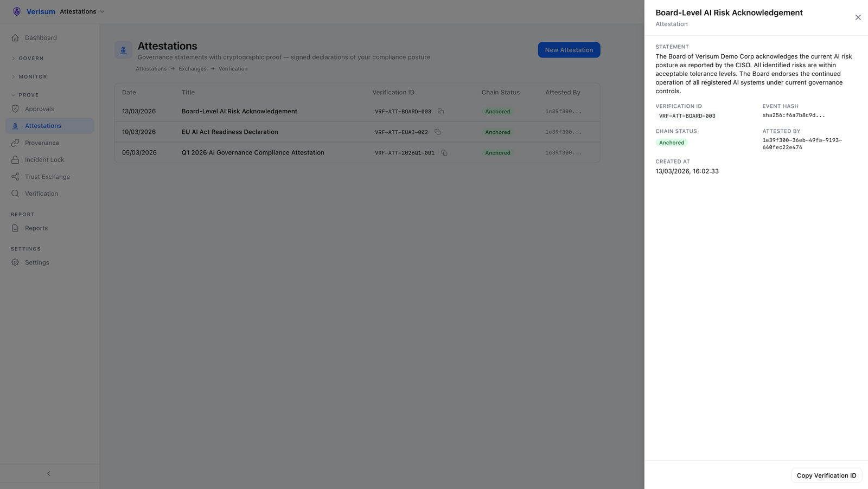Image resolution: width=868 pixels, height=489 pixels.
Task: Collapse the sidebar with the chevron arrow
Action: (x=49, y=474)
